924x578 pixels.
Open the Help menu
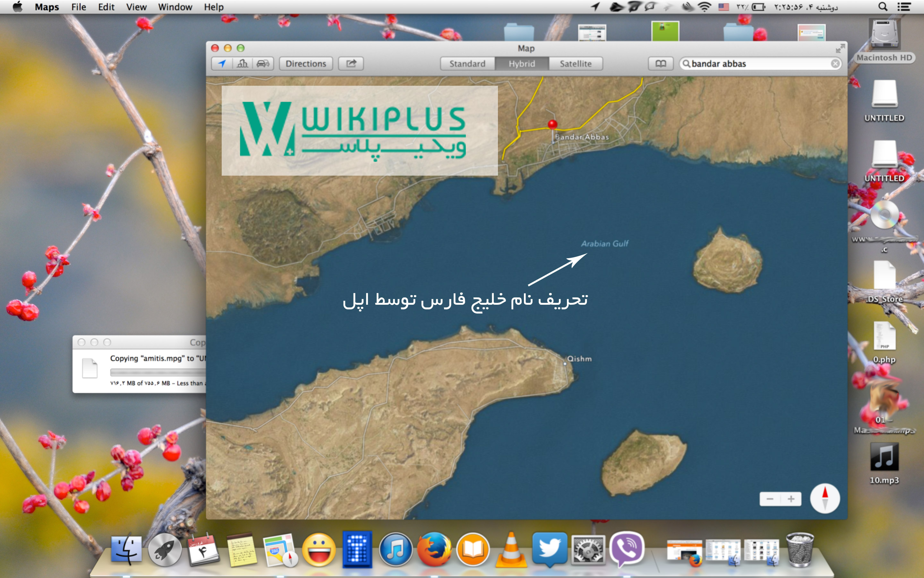pyautogui.click(x=213, y=7)
